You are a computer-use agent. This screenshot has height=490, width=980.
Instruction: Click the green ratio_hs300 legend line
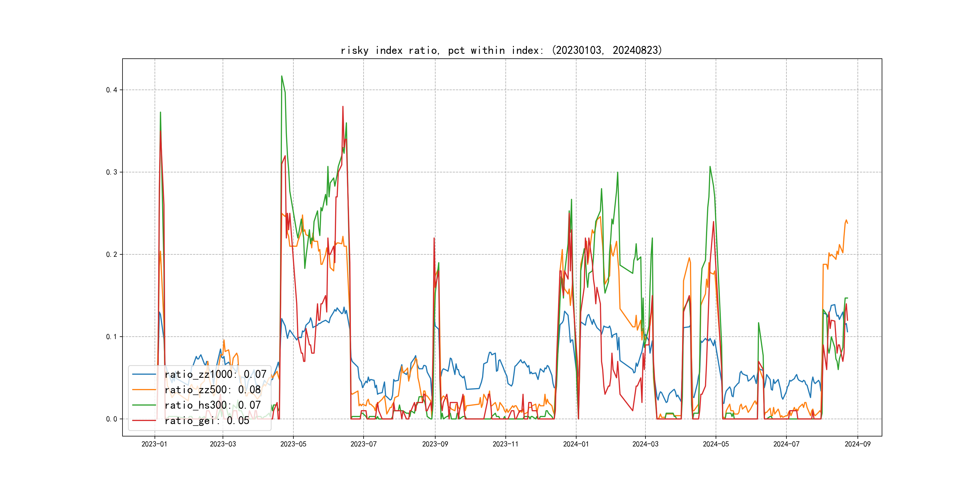coord(144,405)
